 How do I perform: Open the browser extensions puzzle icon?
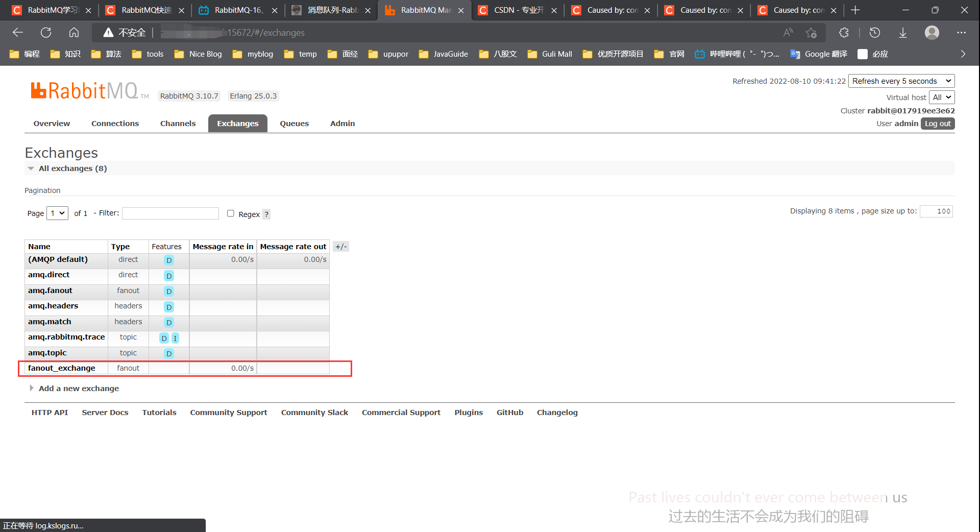(x=844, y=33)
